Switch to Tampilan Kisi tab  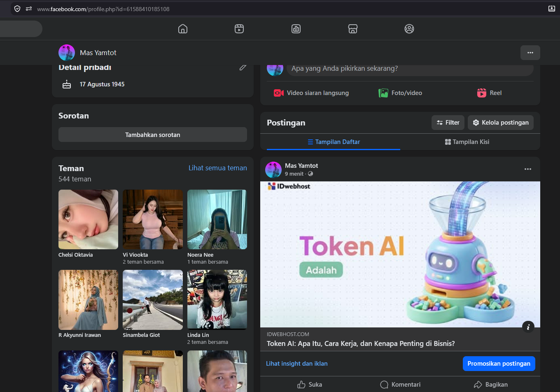click(467, 142)
